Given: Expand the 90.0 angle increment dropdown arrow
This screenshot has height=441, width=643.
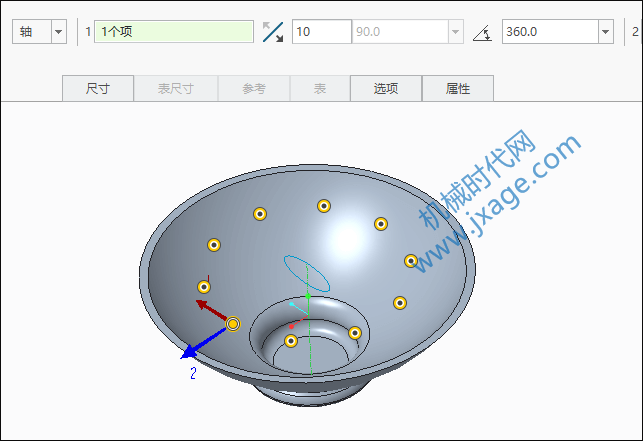Looking at the screenshot, I should [455, 32].
